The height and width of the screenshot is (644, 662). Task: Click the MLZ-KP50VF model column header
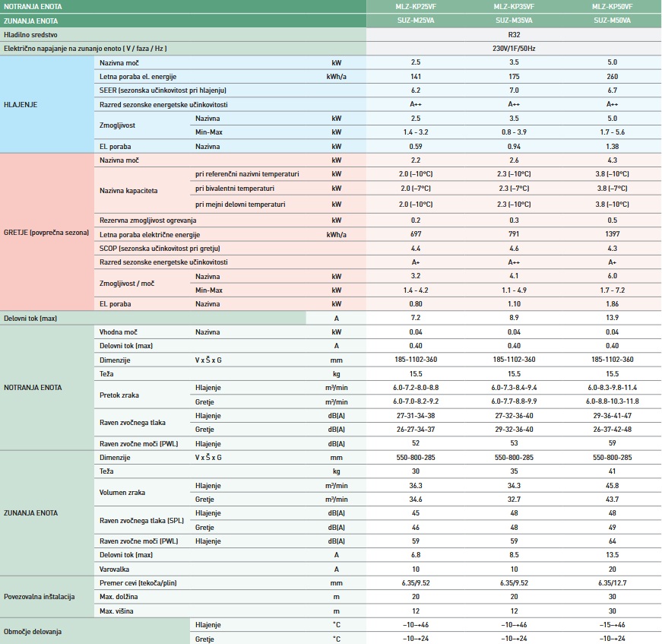[612, 7]
